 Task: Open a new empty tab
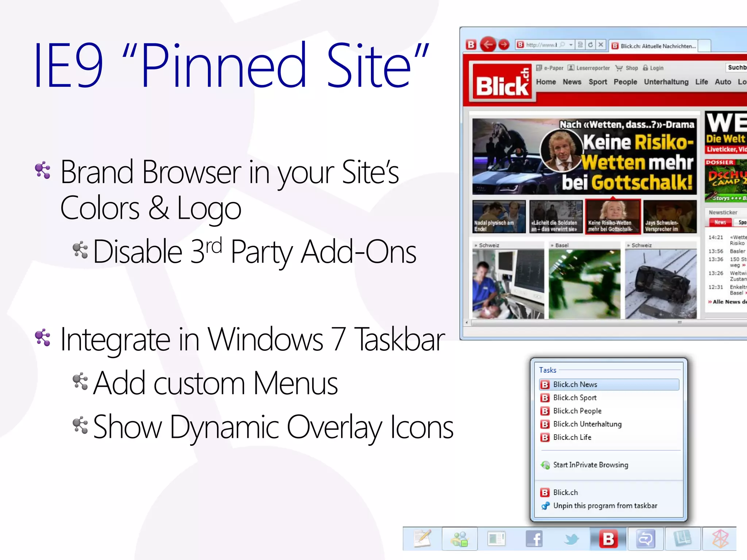click(x=705, y=46)
